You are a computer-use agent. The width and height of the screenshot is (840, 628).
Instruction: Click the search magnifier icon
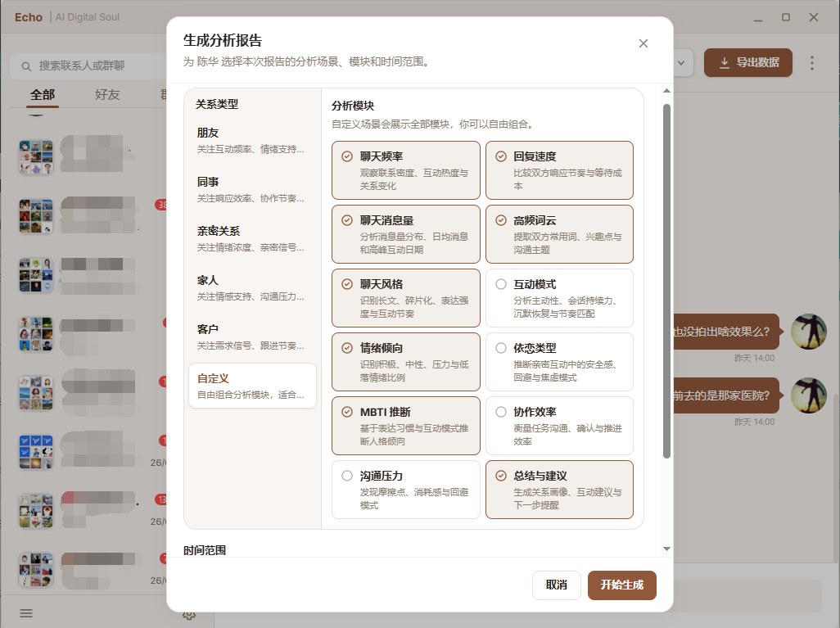click(x=25, y=66)
